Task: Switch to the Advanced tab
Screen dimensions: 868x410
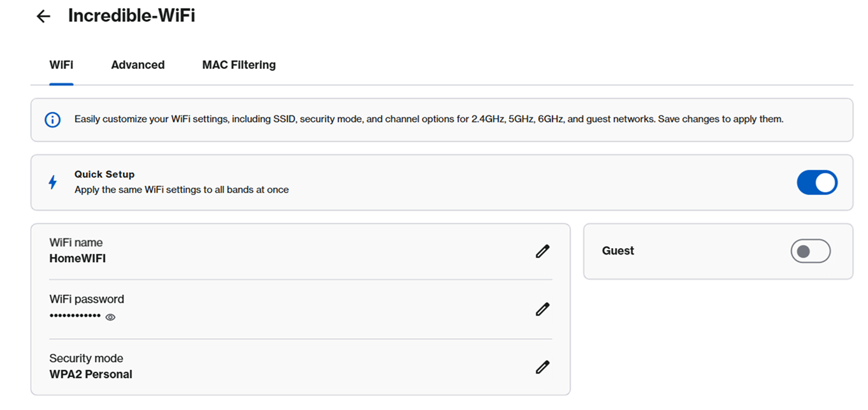Action: (x=138, y=64)
